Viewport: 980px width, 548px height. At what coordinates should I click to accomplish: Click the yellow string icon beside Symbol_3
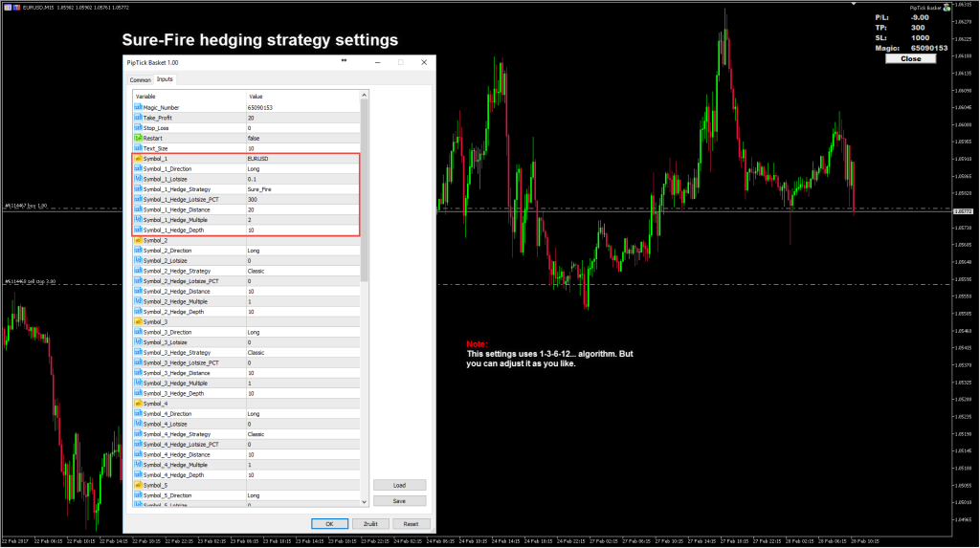138,321
